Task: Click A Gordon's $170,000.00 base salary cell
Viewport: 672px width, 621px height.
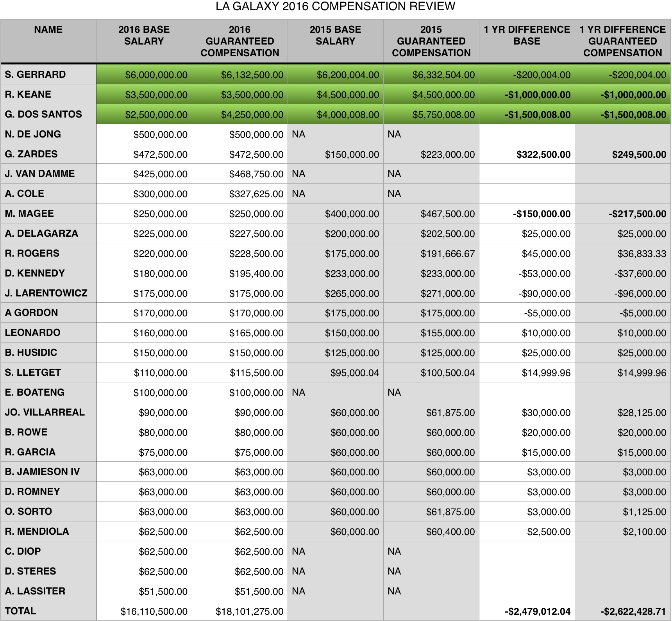Action: click(144, 312)
